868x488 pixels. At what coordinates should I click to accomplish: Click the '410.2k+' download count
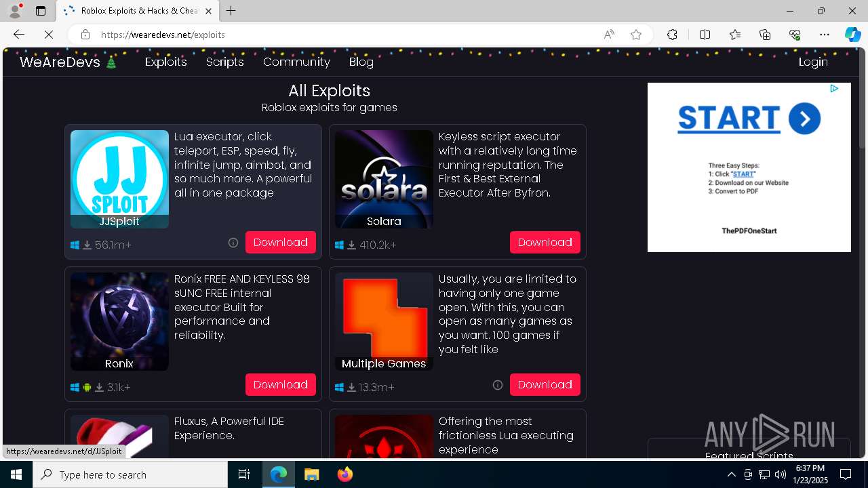(x=378, y=245)
